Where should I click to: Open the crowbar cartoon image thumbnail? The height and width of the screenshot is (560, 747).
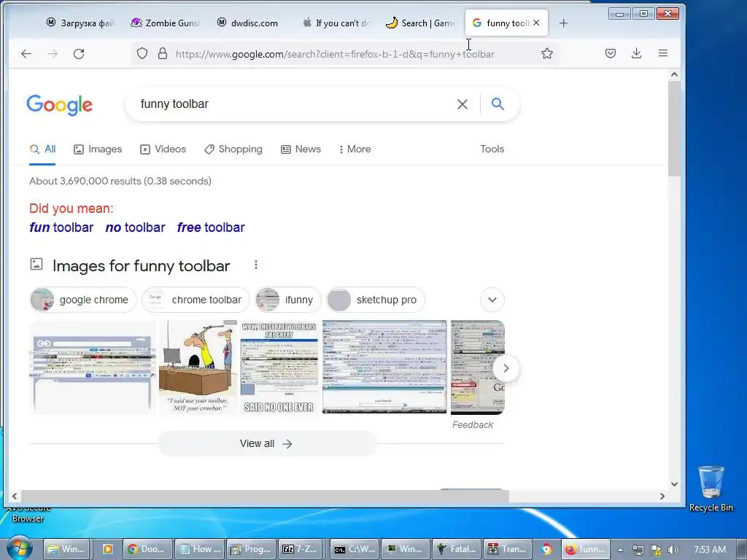pyautogui.click(x=198, y=367)
